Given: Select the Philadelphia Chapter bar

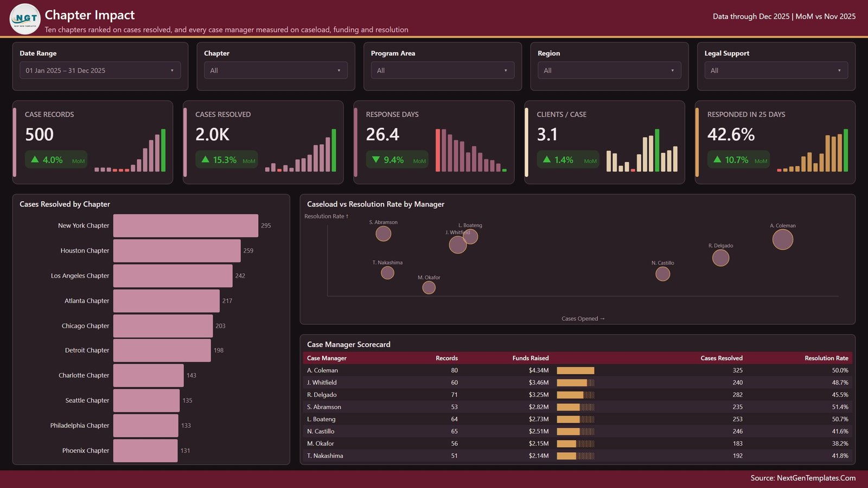Looking at the screenshot, I should click(146, 425).
